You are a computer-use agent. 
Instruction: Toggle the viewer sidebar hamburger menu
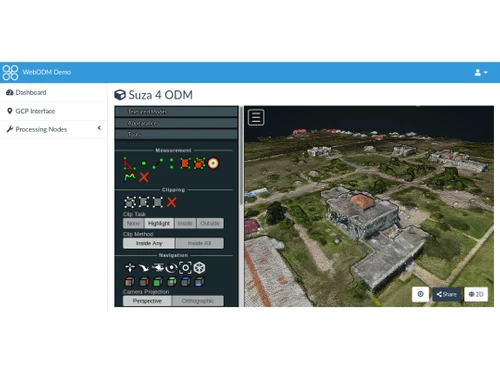point(256,117)
